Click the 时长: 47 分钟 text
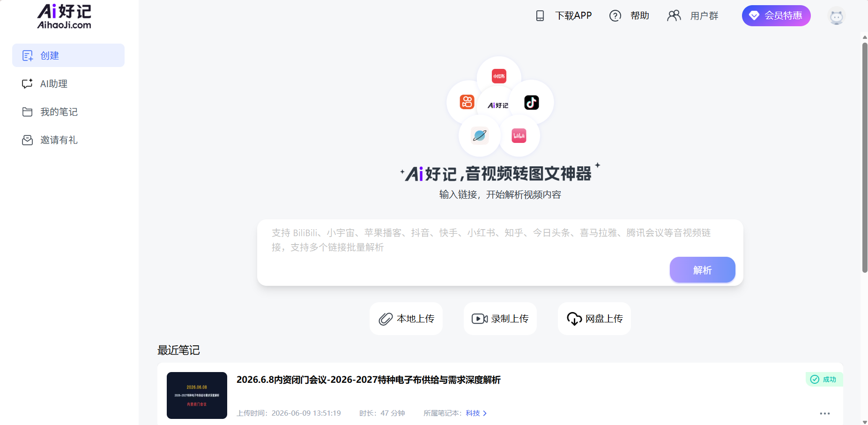This screenshot has height=425, width=868. (x=382, y=413)
